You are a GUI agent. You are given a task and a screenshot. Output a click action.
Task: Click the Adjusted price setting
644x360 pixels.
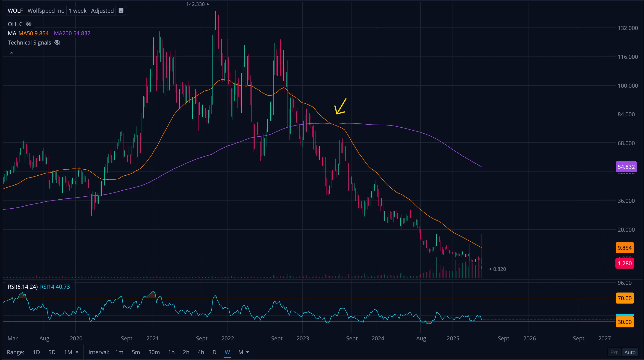(102, 11)
